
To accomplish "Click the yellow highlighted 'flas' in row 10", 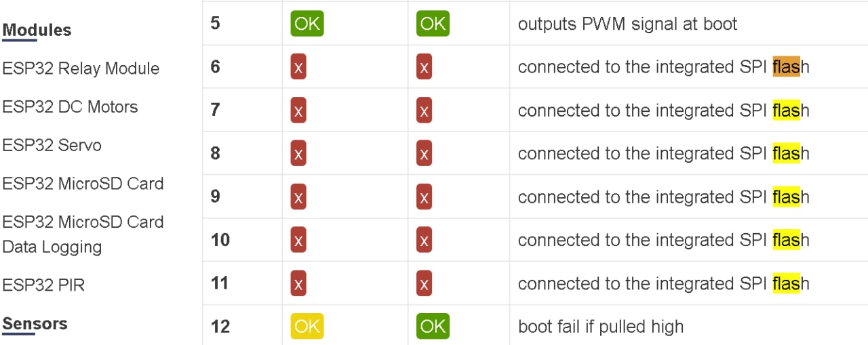I will 786,240.
